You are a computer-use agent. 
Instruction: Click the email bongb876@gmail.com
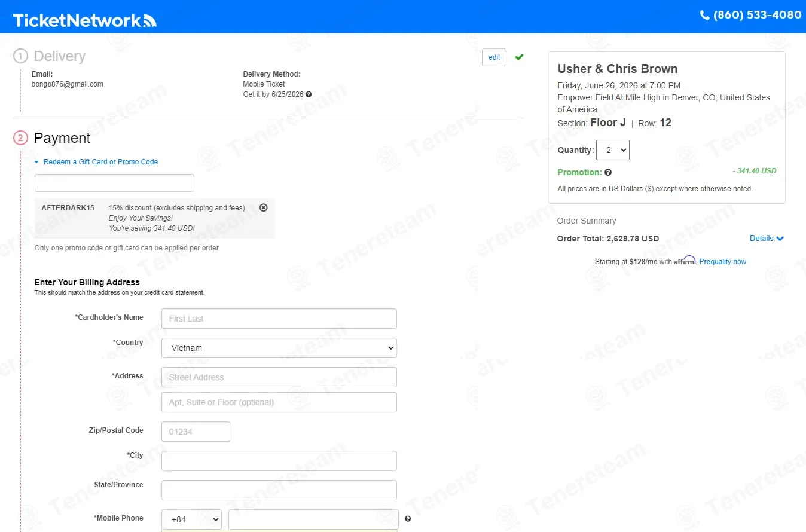68,84
